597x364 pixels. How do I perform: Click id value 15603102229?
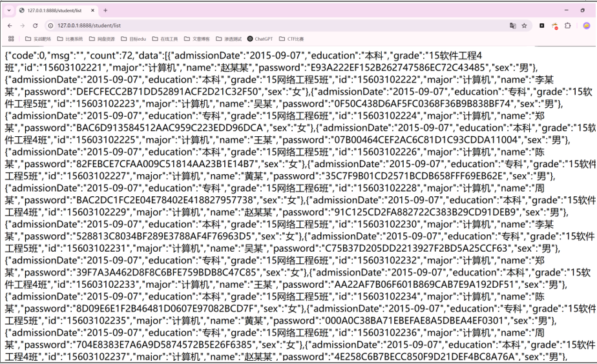96,212
